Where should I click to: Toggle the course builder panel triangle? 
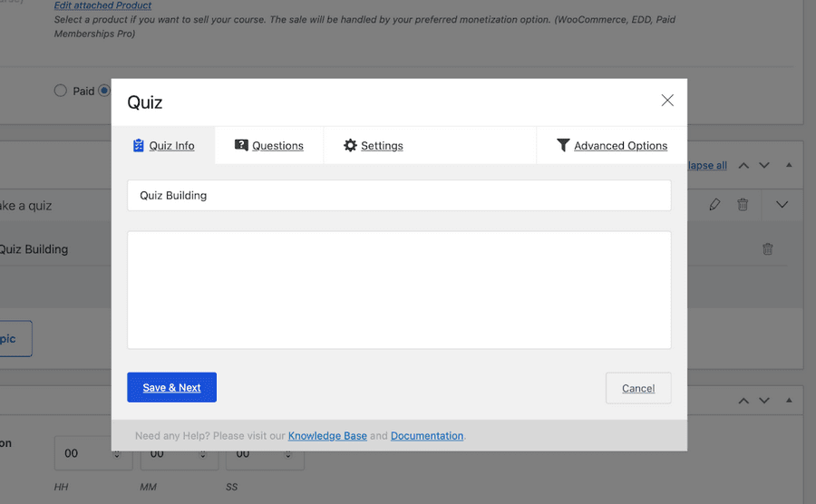(x=789, y=166)
